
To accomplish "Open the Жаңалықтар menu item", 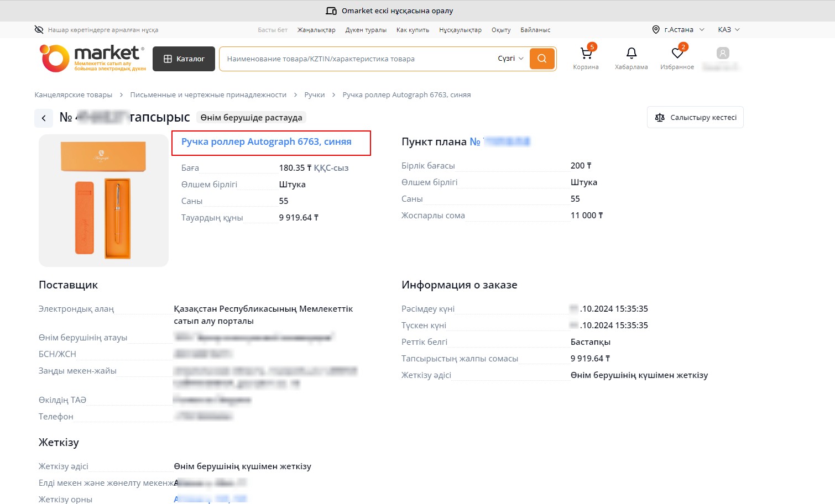I will (x=316, y=30).
